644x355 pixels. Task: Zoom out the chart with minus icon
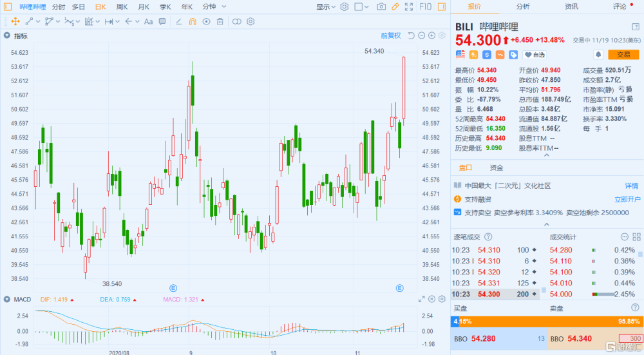click(x=421, y=35)
